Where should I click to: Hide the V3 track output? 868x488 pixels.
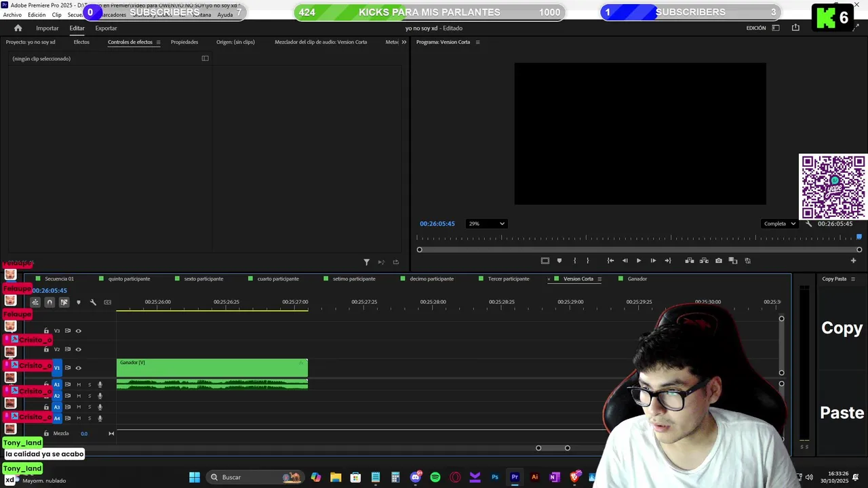(79, 331)
